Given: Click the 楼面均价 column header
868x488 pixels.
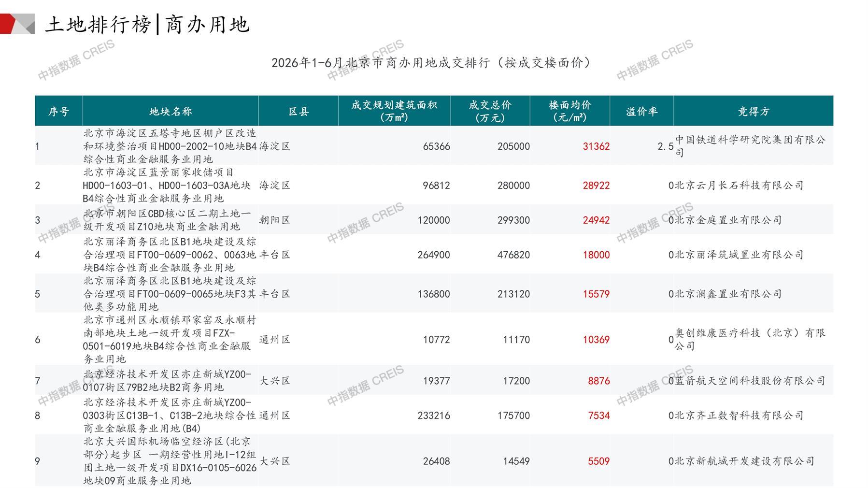Looking at the screenshot, I should pos(570,111).
